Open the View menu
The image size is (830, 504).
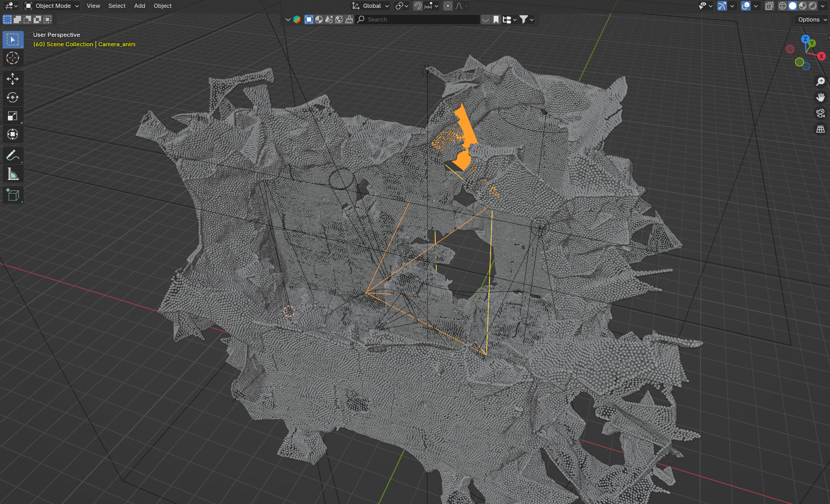(x=93, y=6)
